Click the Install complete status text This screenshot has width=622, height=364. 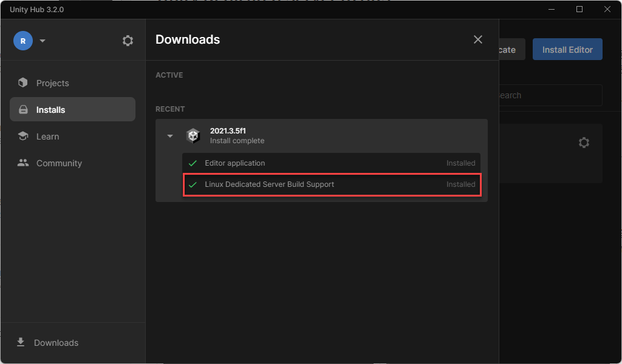click(x=238, y=141)
